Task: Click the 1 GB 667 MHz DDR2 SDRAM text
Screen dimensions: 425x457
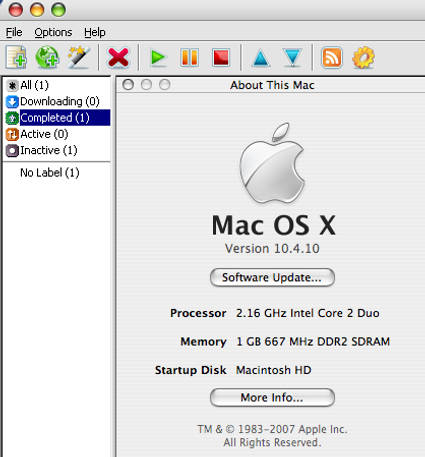Action: pyautogui.click(x=313, y=341)
